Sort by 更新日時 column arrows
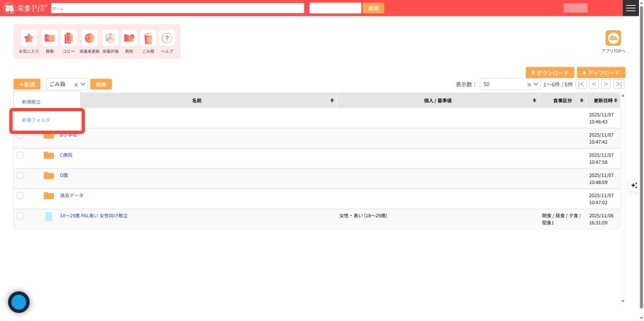Image resolution: width=644 pixels, height=321 pixels. point(616,101)
